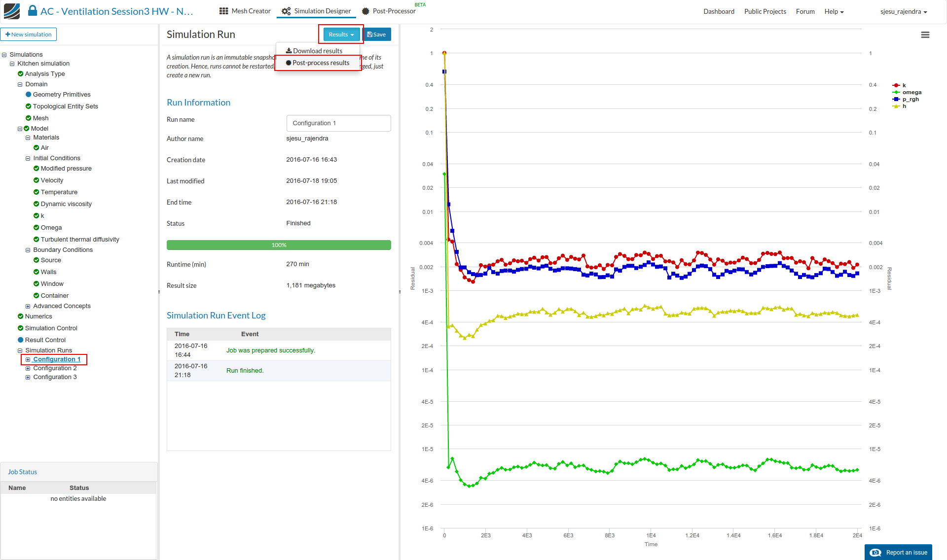
Task: Click blue status dot beside Result Control
Action: pos(21,340)
